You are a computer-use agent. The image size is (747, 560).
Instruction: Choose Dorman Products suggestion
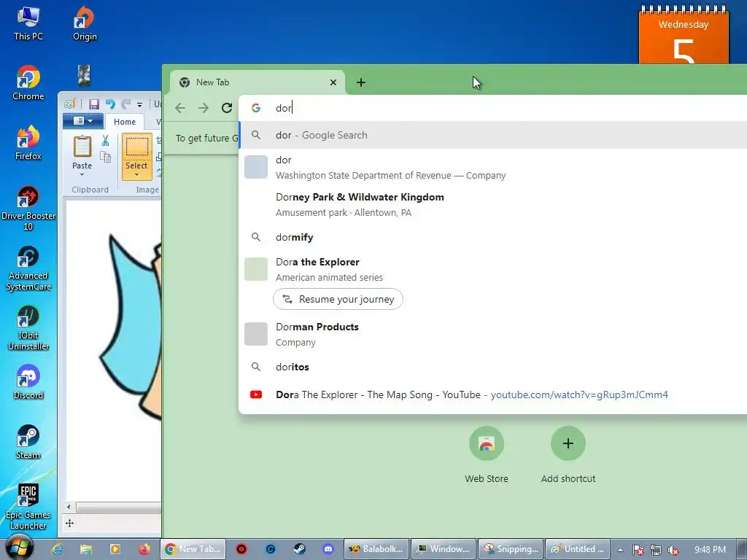click(493, 334)
